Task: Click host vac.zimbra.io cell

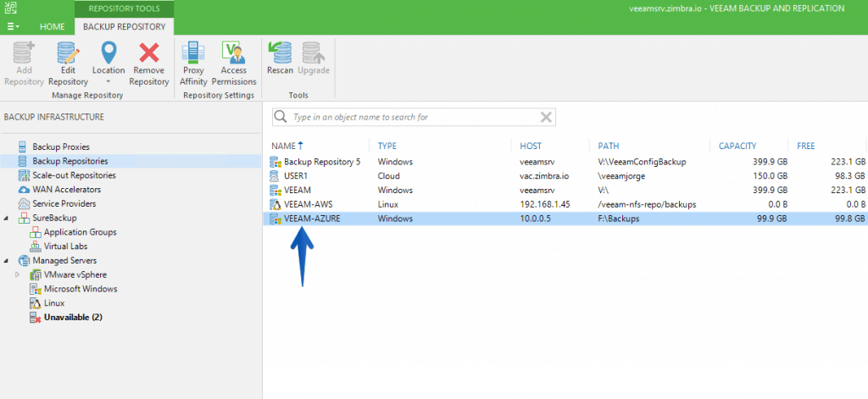Action: click(545, 176)
